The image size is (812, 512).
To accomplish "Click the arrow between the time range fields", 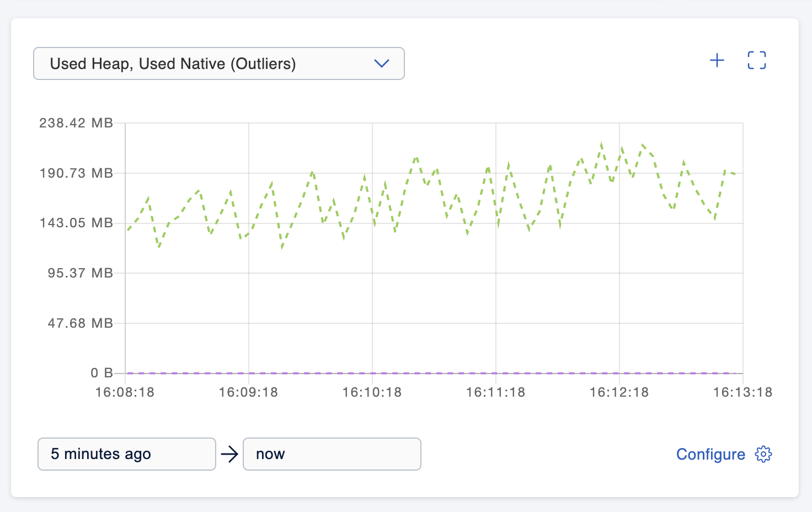I will (229, 454).
